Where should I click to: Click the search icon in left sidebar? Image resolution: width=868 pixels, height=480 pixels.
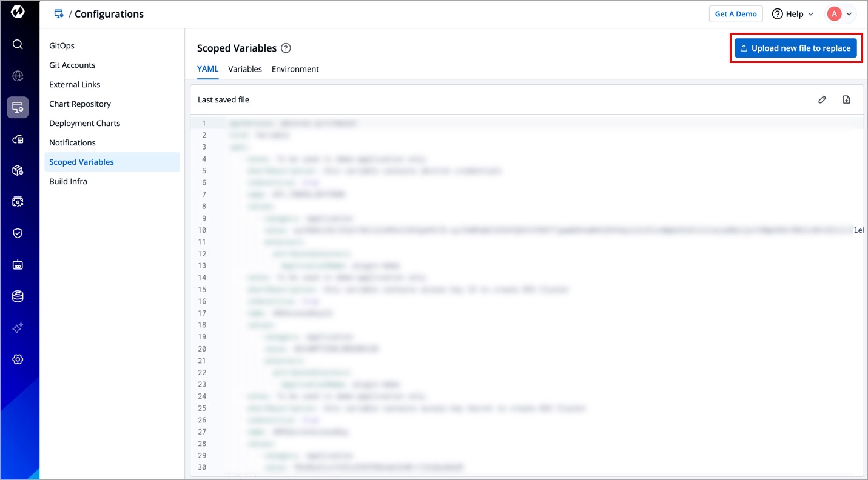point(18,44)
